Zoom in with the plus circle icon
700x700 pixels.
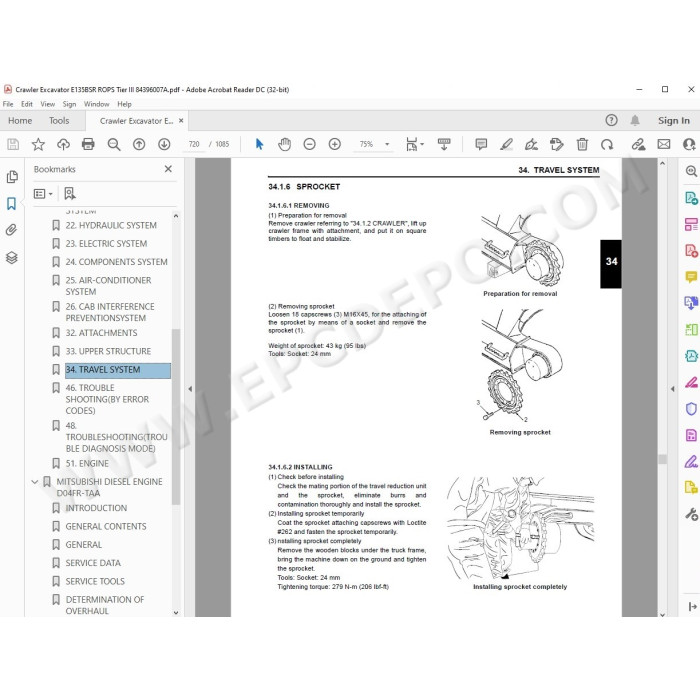(335, 144)
